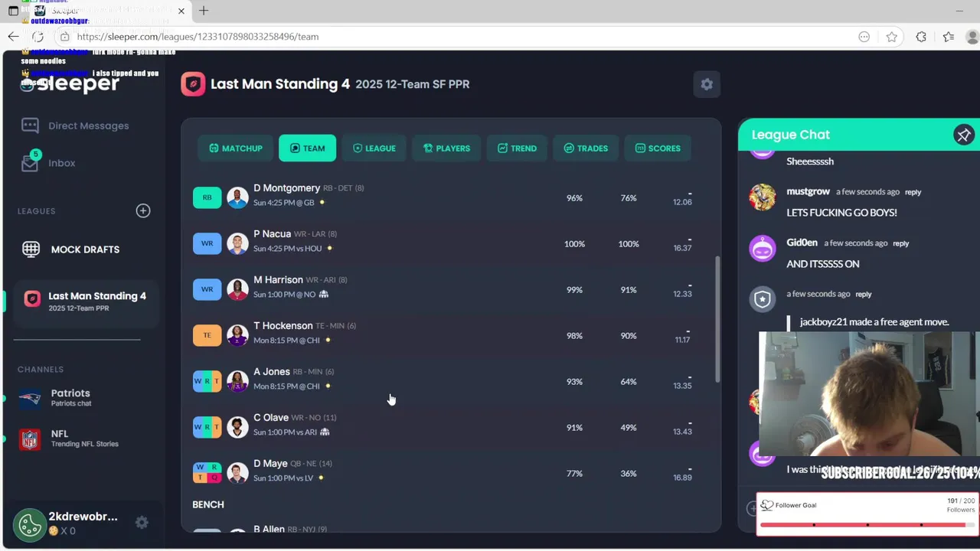The height and width of the screenshot is (551, 980).
Task: Click dome icon in M Harrison game info
Action: (x=324, y=294)
